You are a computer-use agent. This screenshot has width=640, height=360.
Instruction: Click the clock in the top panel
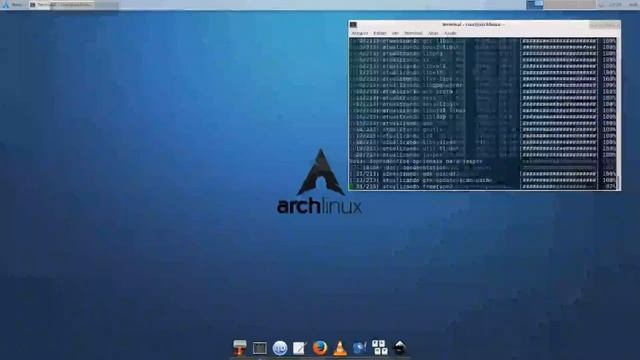(615, 5)
